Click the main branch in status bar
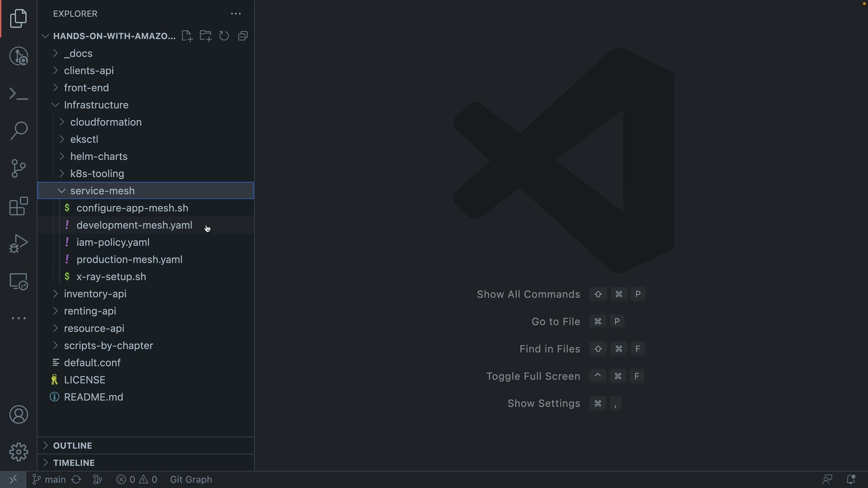 click(50, 479)
